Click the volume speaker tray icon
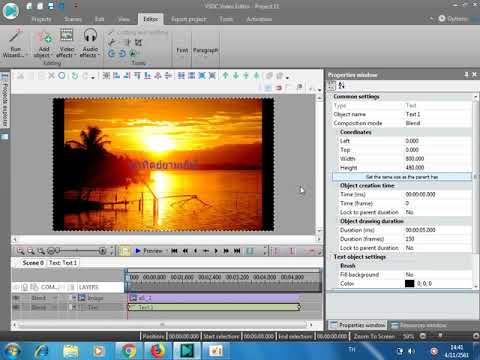The height and width of the screenshot is (360, 480). point(411,351)
